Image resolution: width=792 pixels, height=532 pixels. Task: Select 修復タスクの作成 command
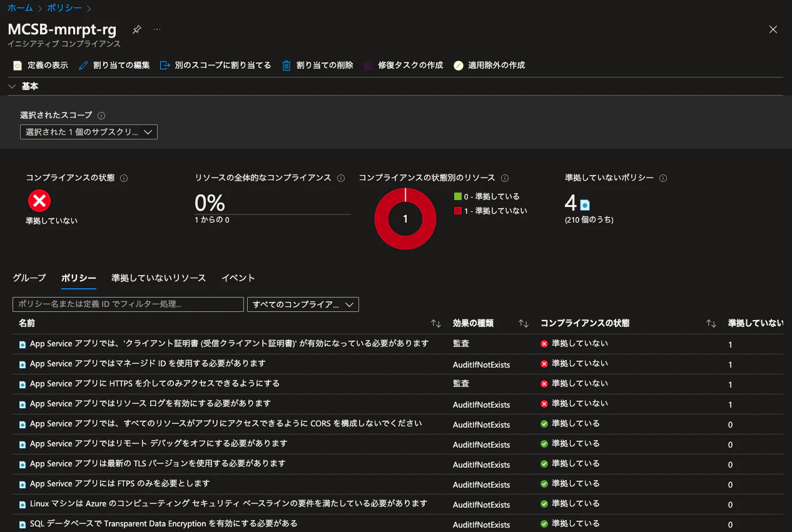pos(403,65)
